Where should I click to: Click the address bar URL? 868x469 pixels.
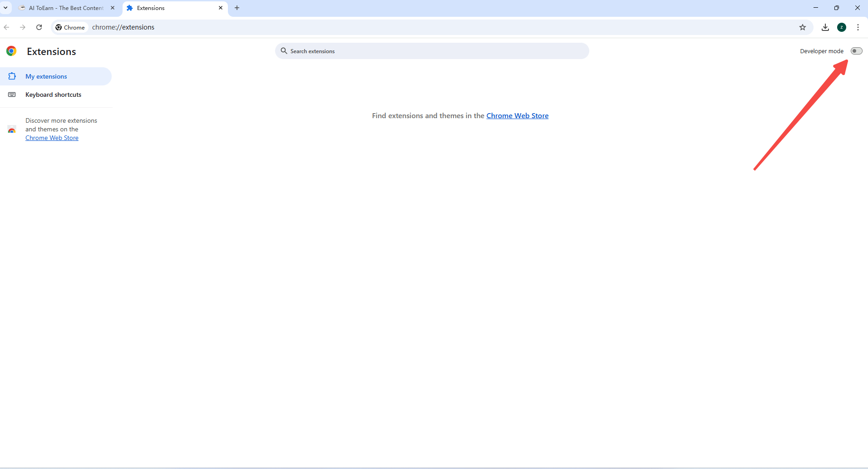point(123,27)
